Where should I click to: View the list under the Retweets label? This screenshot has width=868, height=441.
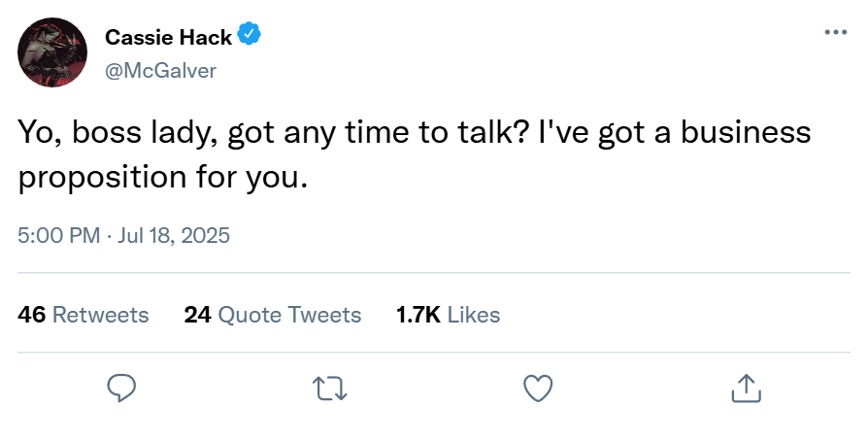100,315
